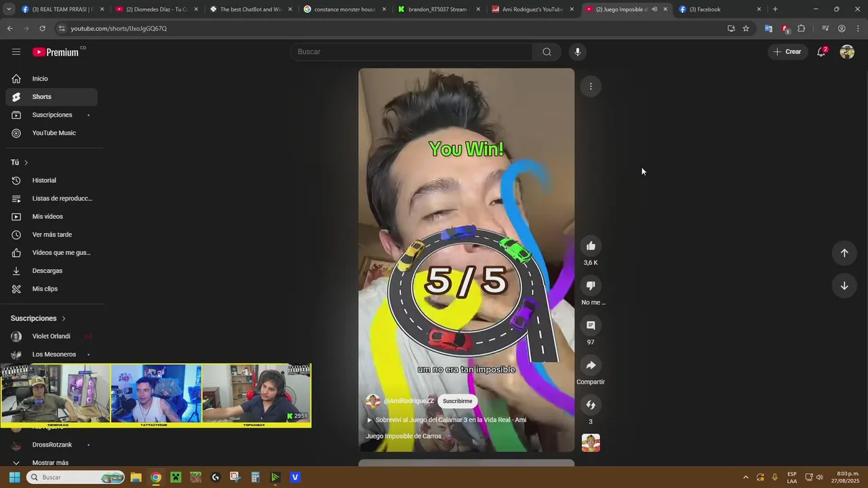Image resolution: width=868 pixels, height=488 pixels.
Task: Go to YouTube Premium home logo
Action: (56, 52)
